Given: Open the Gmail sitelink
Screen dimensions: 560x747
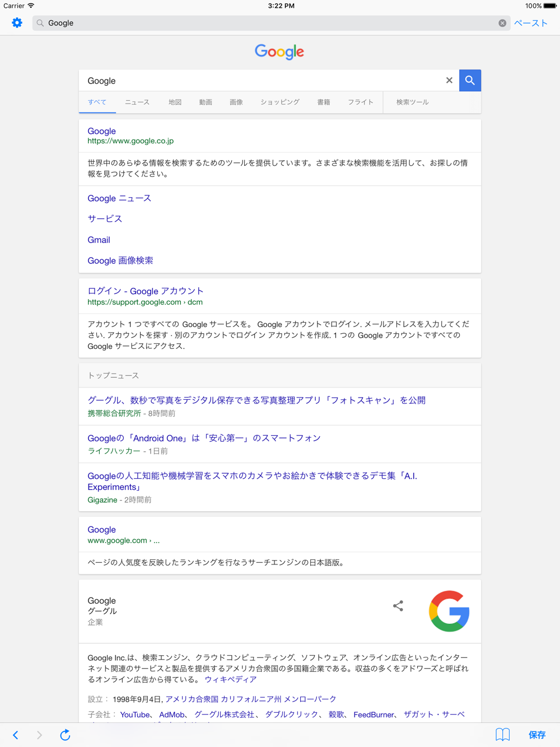Looking at the screenshot, I should pos(99,240).
